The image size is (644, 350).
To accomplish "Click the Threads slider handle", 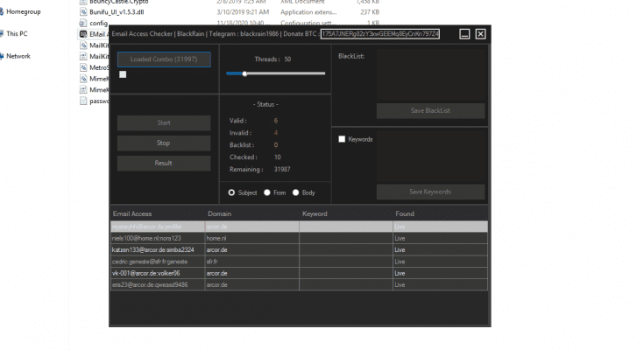I will [244, 73].
